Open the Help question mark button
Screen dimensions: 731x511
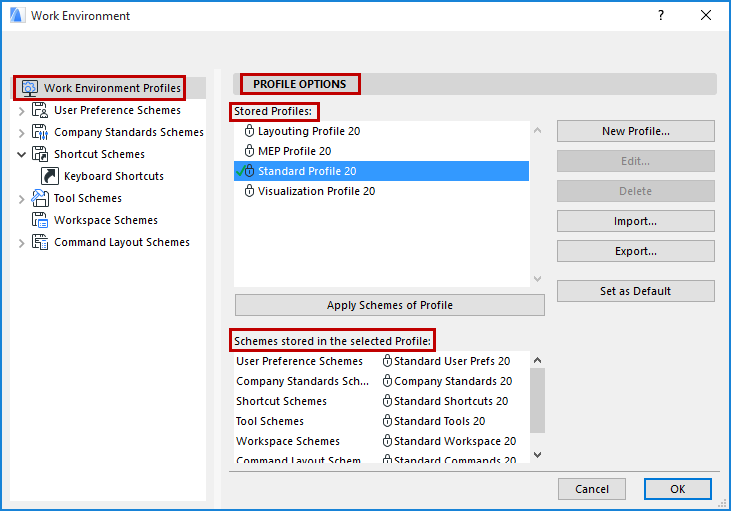(660, 16)
